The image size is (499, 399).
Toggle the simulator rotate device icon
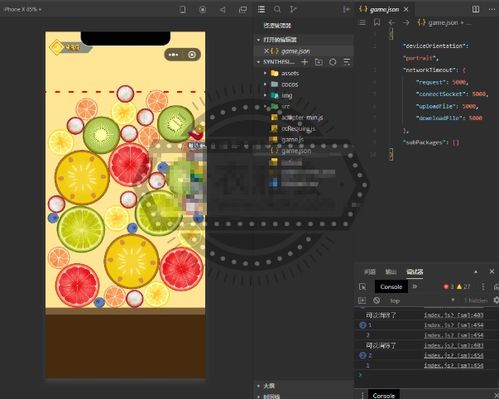point(182,9)
